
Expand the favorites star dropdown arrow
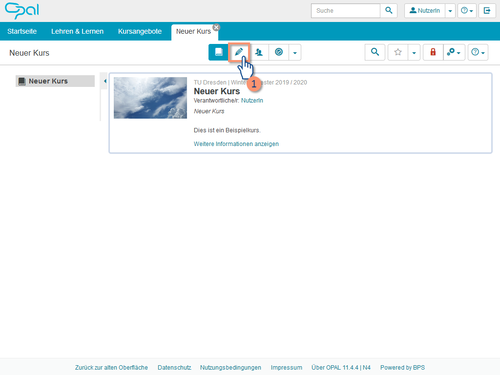tap(414, 53)
